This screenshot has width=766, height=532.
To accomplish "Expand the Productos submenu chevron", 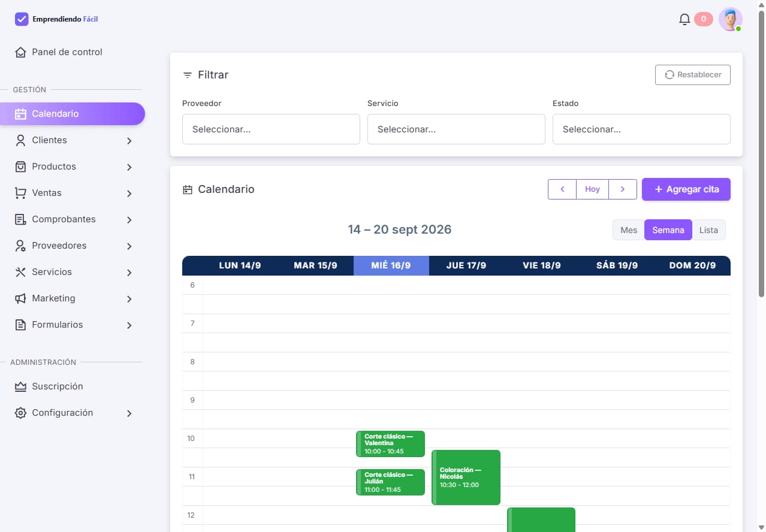I will tap(129, 167).
